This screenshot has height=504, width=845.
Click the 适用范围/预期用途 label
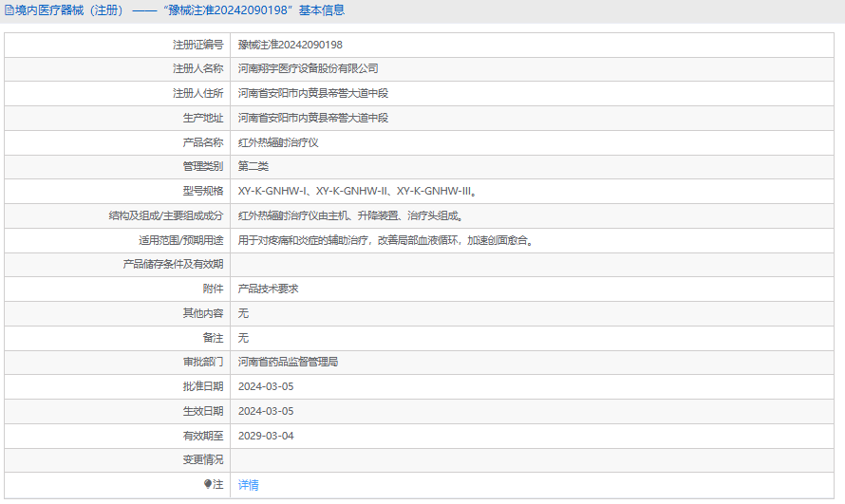tap(181, 240)
